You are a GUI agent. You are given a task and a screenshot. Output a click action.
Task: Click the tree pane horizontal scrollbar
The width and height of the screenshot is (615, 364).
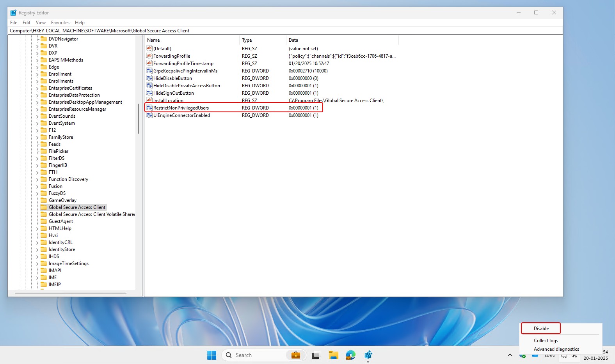pos(71,293)
